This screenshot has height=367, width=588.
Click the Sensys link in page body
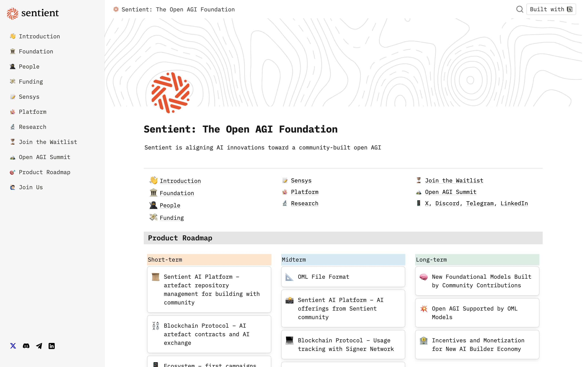tap(301, 181)
